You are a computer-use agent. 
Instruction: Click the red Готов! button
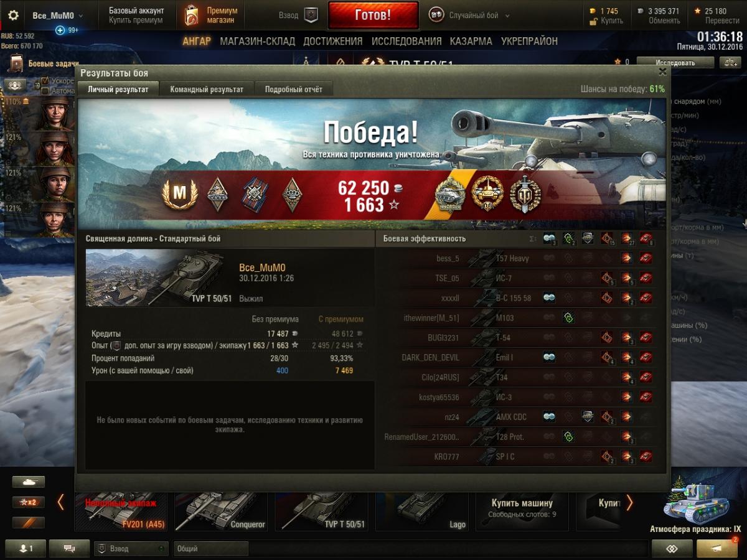373,16
